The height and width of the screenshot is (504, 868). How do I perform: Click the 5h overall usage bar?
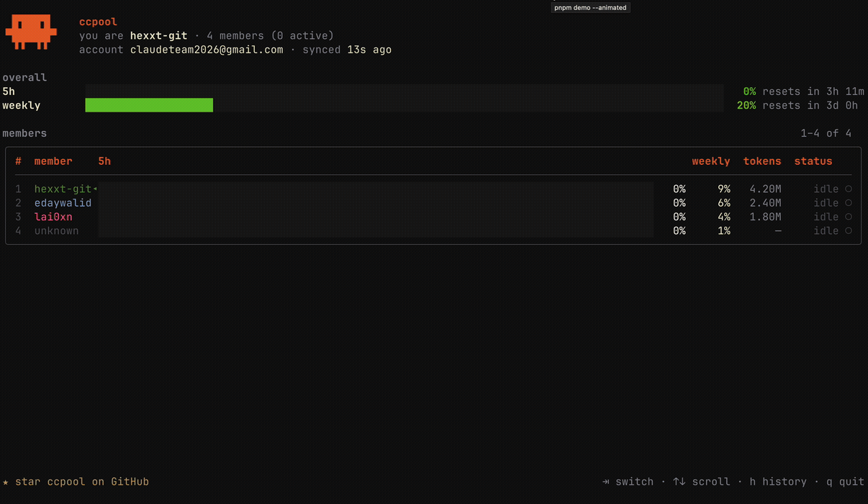pos(404,91)
